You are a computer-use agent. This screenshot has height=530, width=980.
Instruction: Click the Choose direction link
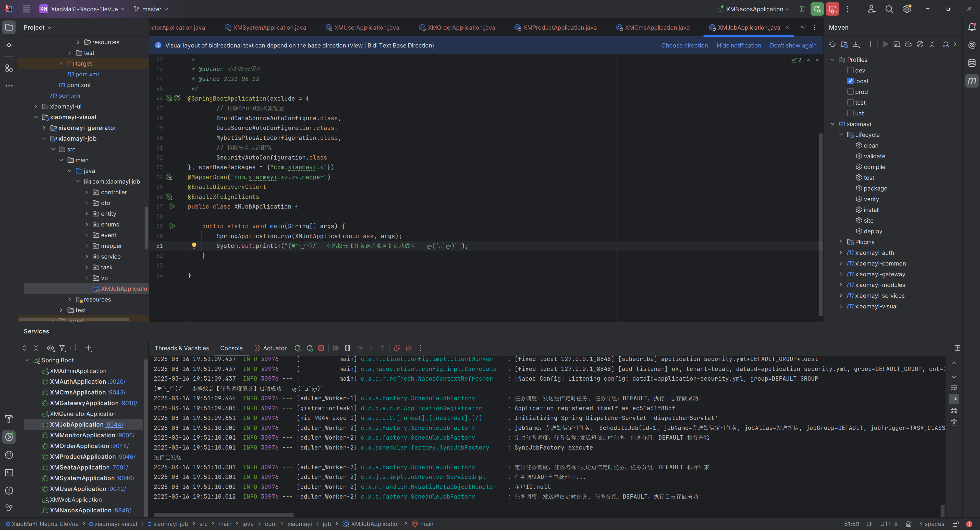[684, 45]
